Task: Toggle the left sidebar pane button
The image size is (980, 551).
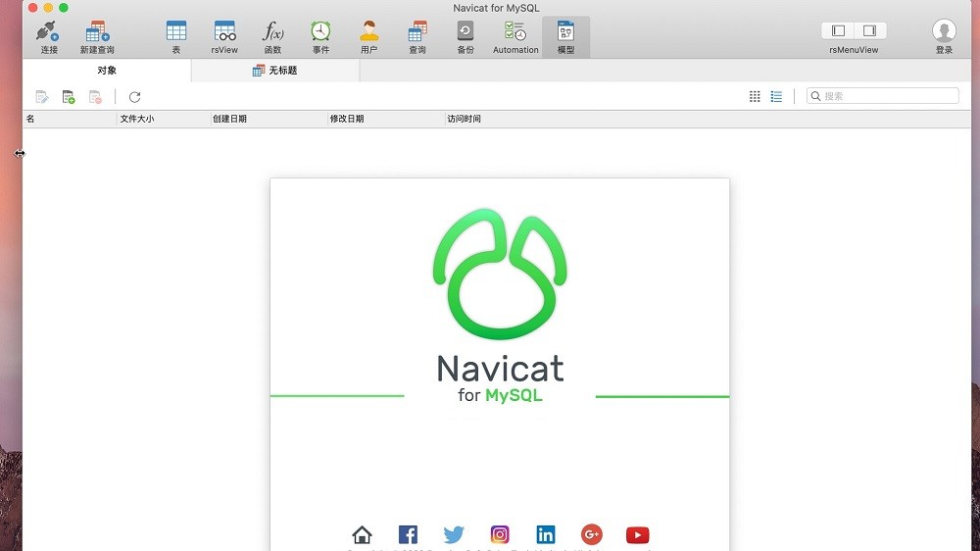Action: pyautogui.click(x=838, y=31)
